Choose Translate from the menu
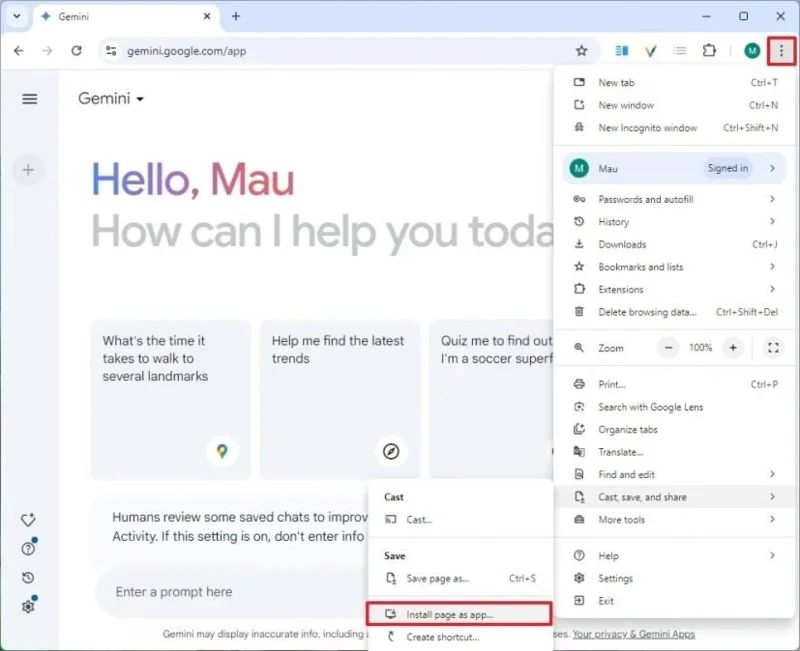The width and height of the screenshot is (800, 651). (674, 452)
